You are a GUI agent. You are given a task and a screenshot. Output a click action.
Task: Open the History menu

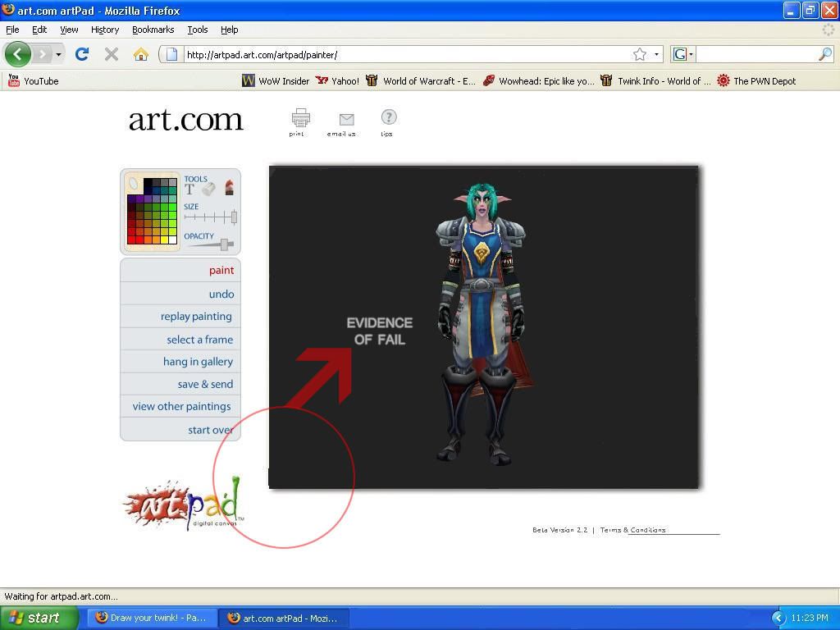coord(105,30)
